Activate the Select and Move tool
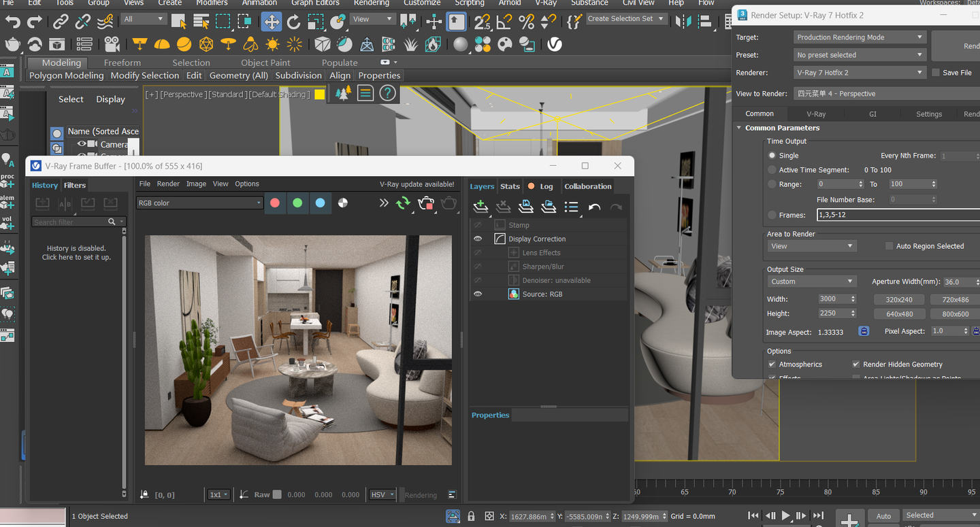The width and height of the screenshot is (980, 527). 272,22
